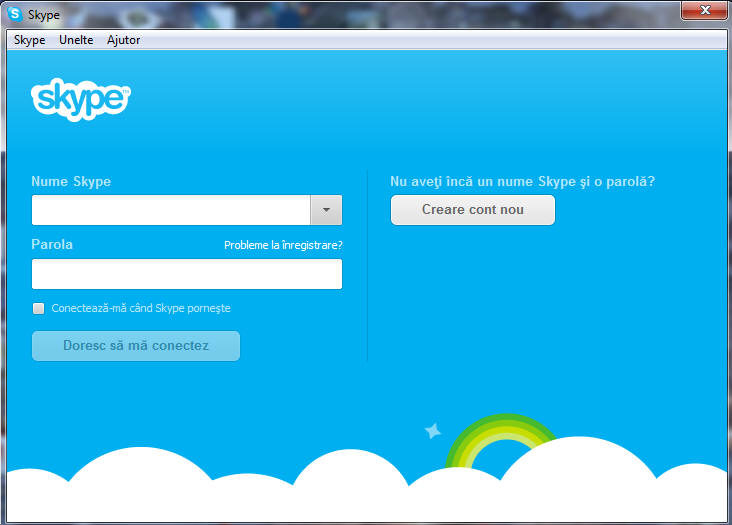Screen dimensions: 732x525
Task: Click the 'Skype' window title text
Action: pyautogui.click(x=44, y=14)
